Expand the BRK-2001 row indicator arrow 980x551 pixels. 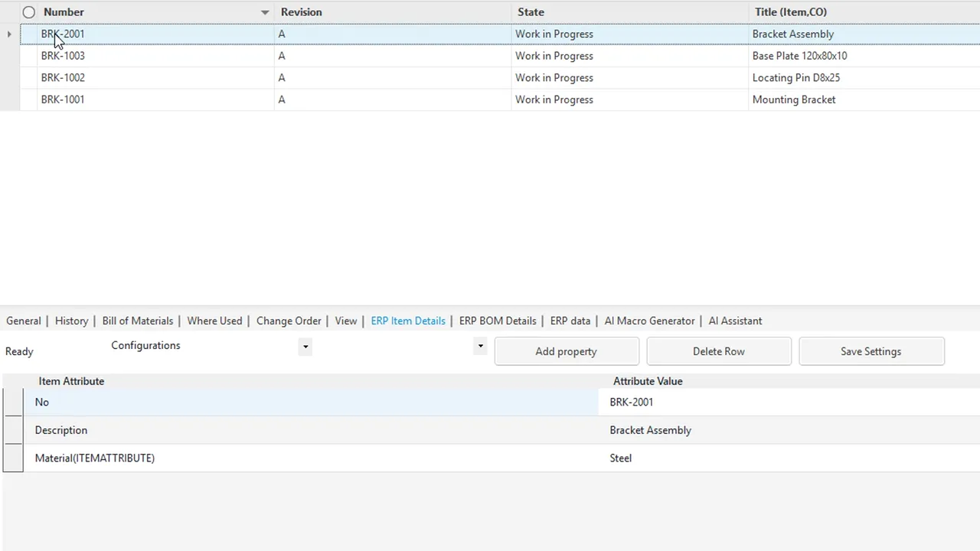pos(9,34)
